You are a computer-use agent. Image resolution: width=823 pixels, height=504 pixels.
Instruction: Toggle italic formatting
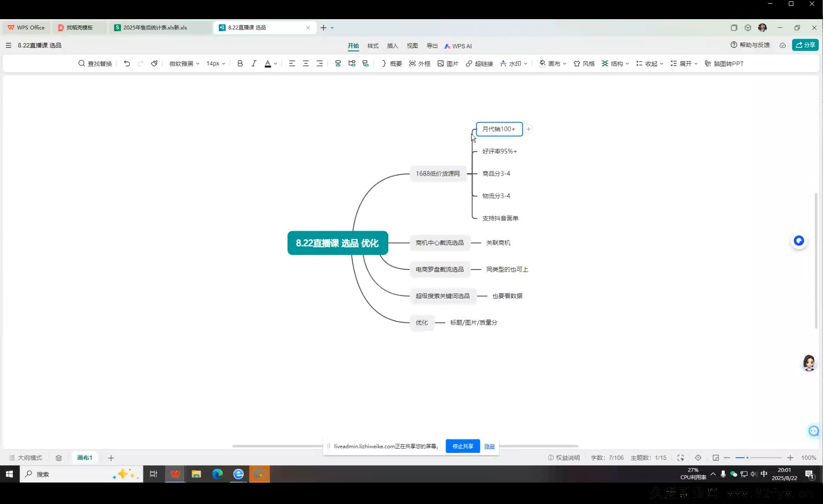click(254, 64)
